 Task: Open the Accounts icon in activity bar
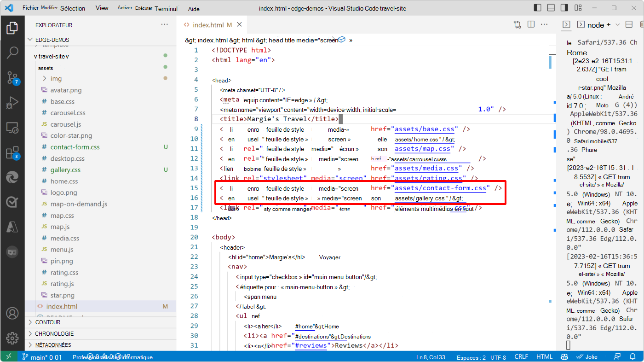(12, 313)
